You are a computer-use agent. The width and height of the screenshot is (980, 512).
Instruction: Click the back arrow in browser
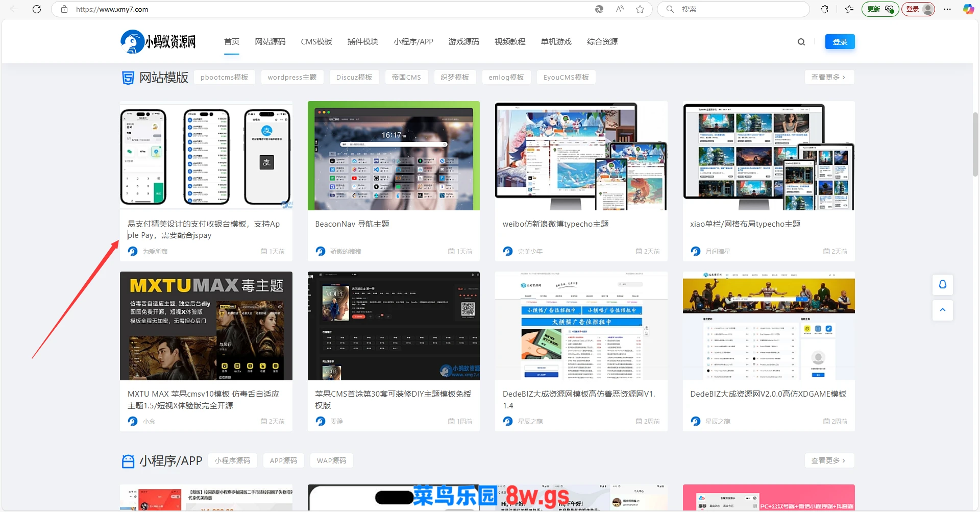[14, 9]
